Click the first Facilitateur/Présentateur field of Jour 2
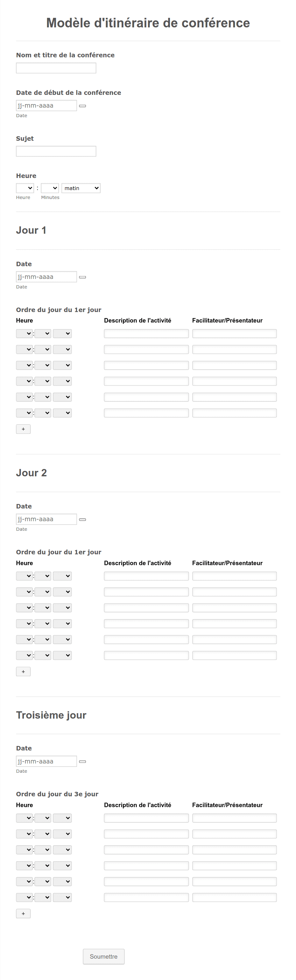The height and width of the screenshot is (980, 296). pyautogui.click(x=234, y=576)
